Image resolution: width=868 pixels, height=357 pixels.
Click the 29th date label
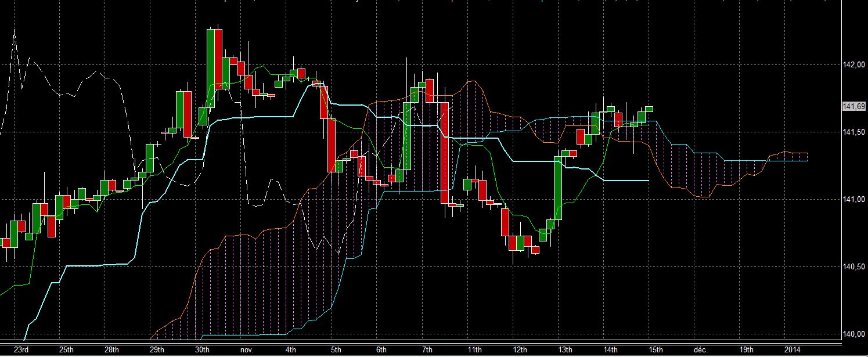point(157,349)
